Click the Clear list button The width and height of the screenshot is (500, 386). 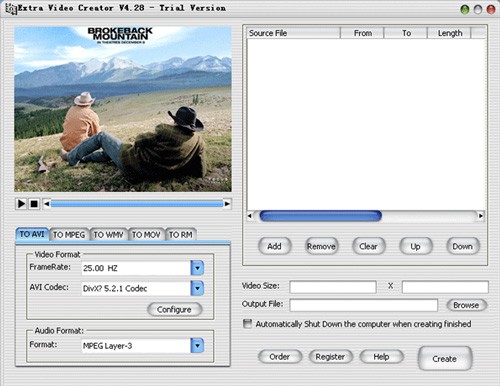[368, 246]
